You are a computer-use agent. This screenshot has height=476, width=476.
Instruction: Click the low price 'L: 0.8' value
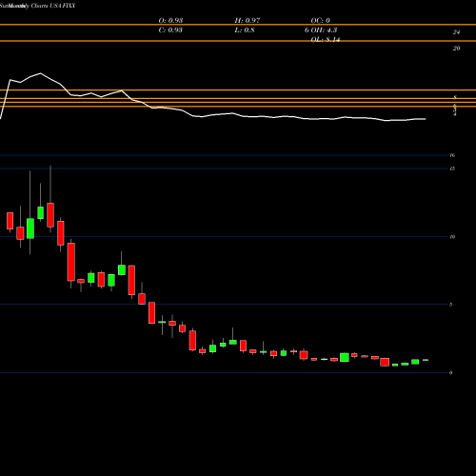pyautogui.click(x=245, y=30)
